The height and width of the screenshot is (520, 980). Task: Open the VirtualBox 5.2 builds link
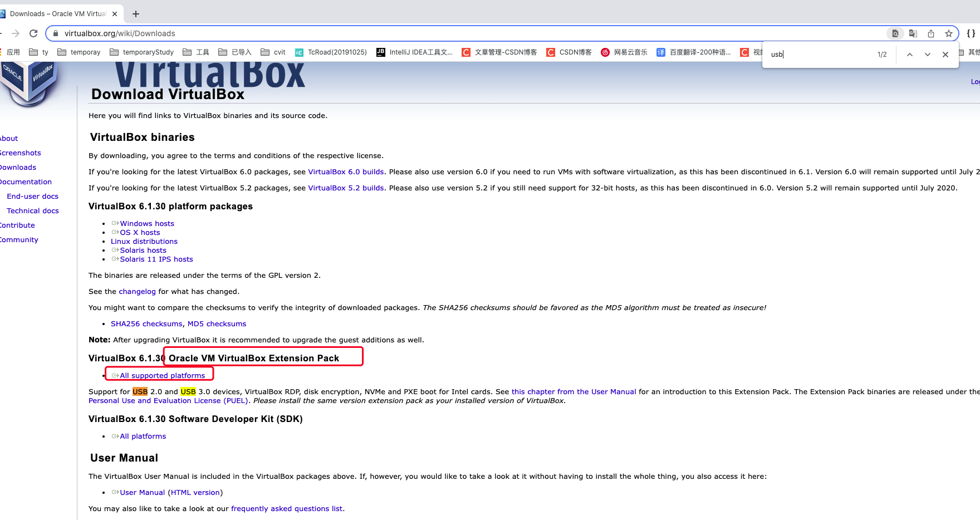[x=346, y=188]
